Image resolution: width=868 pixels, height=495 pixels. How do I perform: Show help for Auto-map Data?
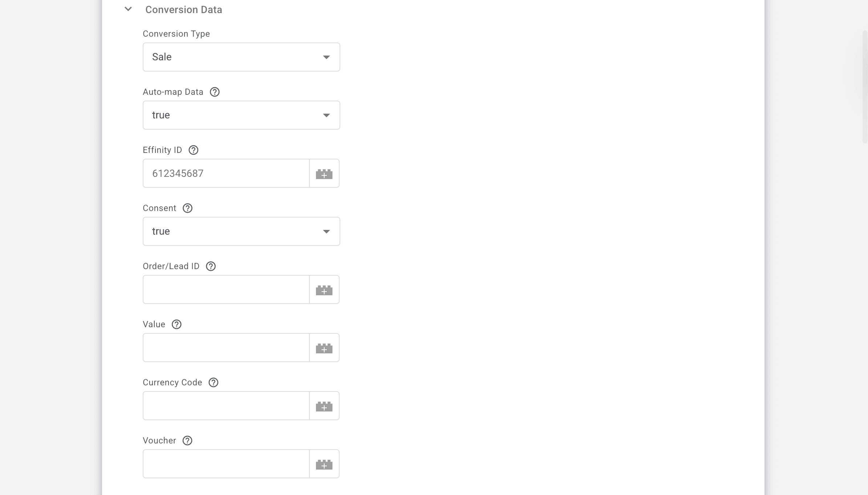[x=215, y=92]
